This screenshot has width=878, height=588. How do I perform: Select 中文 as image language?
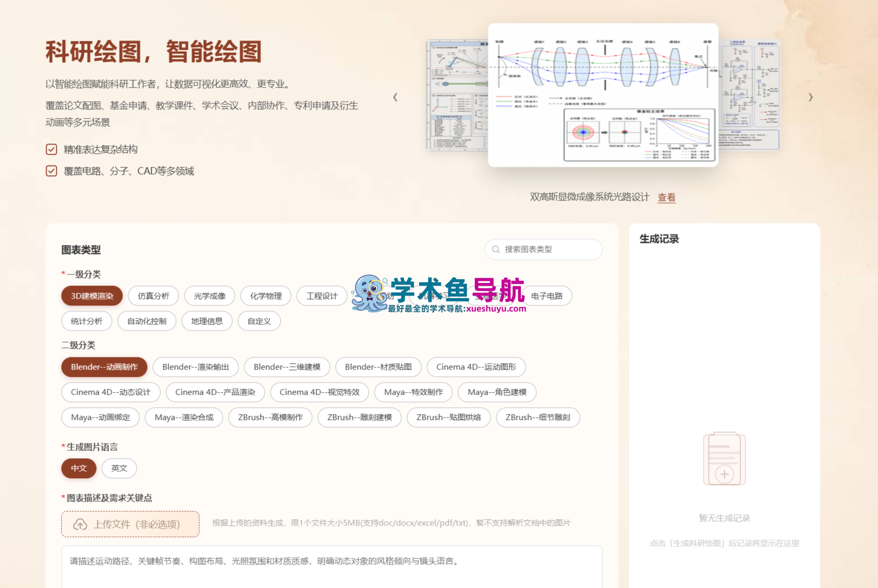tap(79, 468)
